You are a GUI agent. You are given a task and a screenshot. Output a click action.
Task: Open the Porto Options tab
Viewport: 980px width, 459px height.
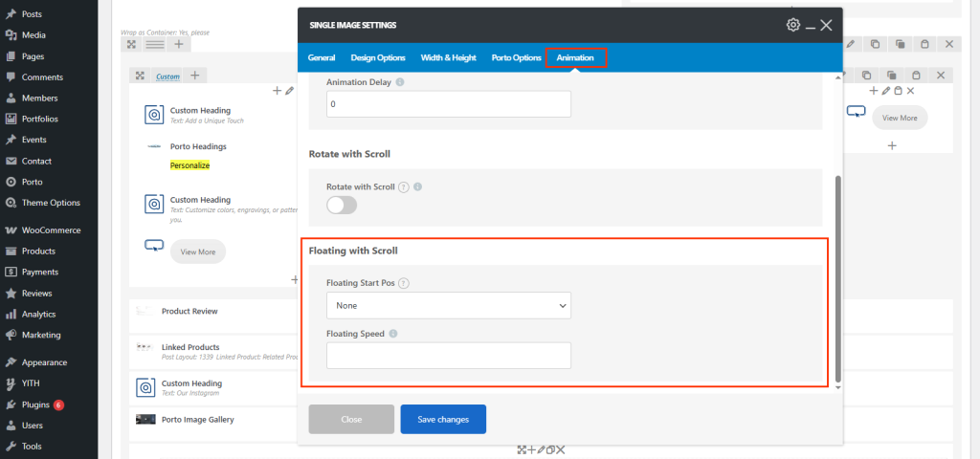pyautogui.click(x=516, y=58)
